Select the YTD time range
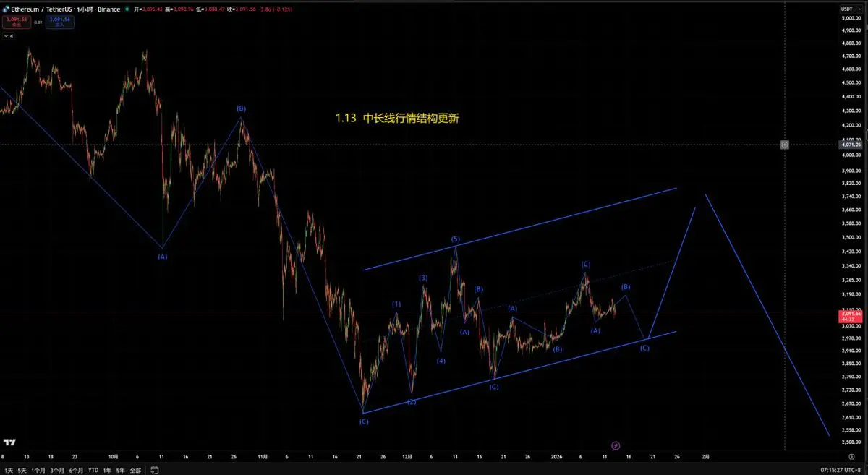The image size is (868, 475). 93,470
